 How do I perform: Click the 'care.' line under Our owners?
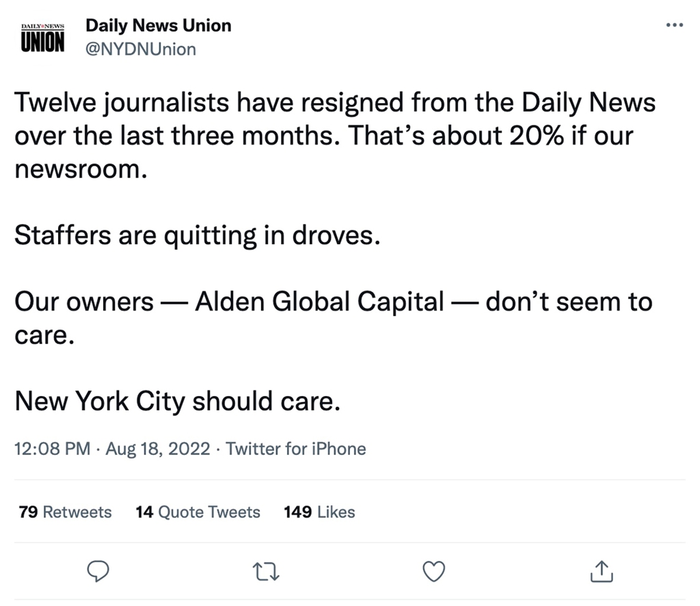tap(44, 335)
